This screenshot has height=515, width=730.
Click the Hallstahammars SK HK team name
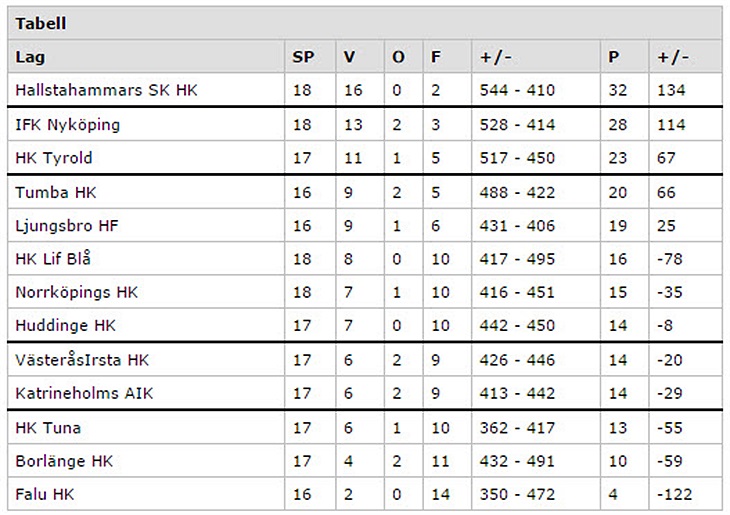point(107,90)
